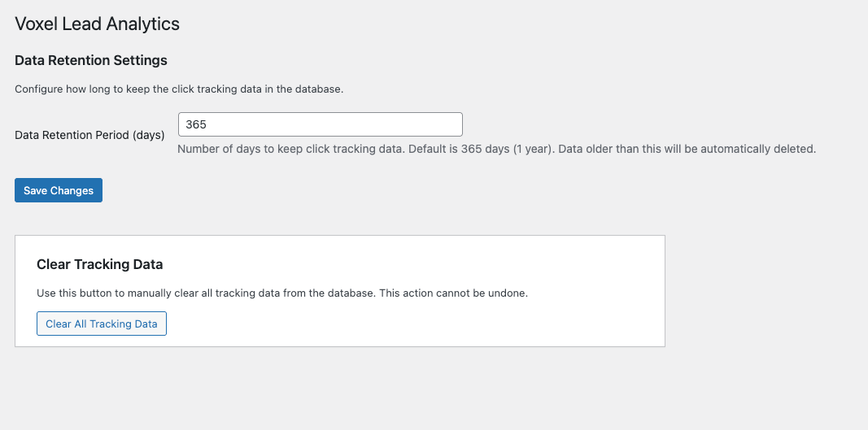The width and height of the screenshot is (868, 430).
Task: Click the 'Default is 365 days (1 year)' text
Action: pos(478,149)
